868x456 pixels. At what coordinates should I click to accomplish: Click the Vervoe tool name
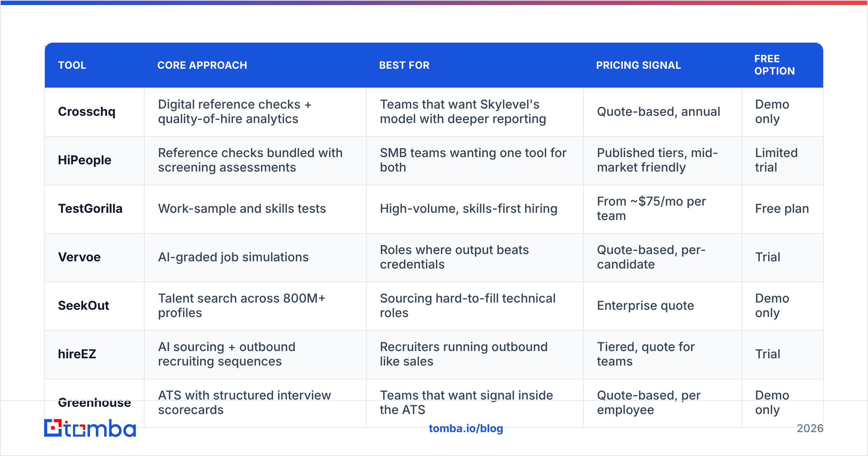[x=80, y=257]
